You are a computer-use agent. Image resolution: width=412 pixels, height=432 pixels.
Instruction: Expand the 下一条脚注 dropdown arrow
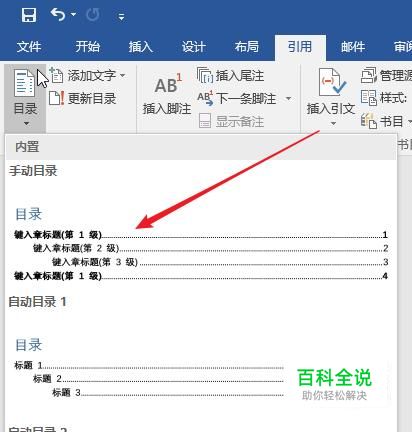pos(288,98)
